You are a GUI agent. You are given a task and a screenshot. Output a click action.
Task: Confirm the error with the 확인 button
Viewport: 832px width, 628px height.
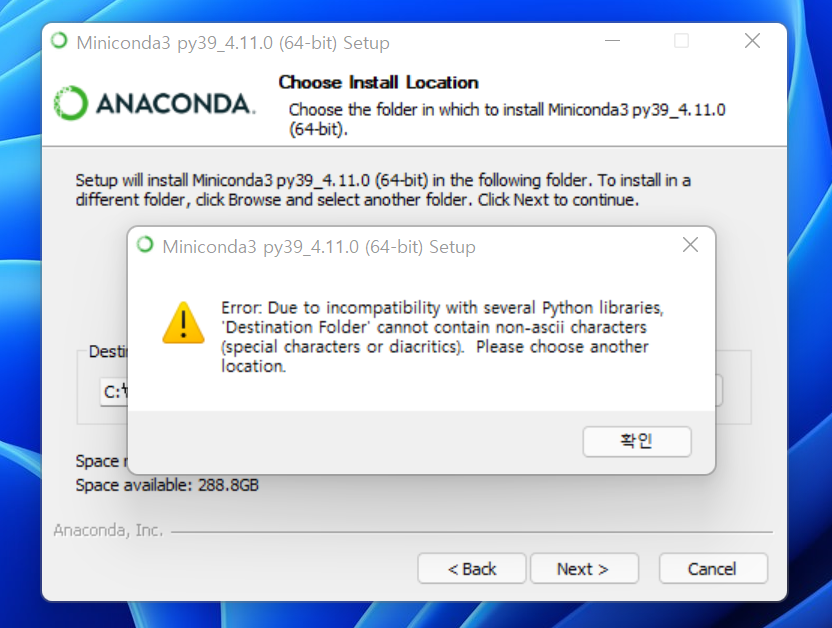pyautogui.click(x=637, y=441)
